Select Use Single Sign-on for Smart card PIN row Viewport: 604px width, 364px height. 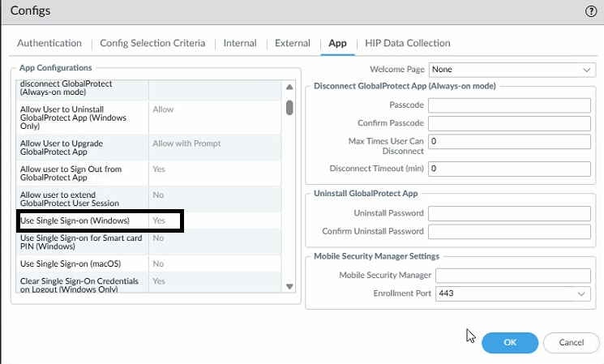click(148, 242)
